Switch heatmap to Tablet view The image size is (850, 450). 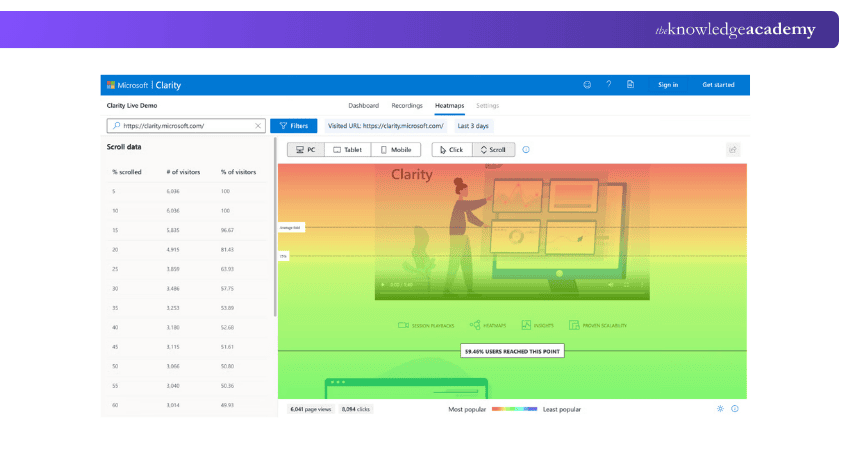click(347, 150)
